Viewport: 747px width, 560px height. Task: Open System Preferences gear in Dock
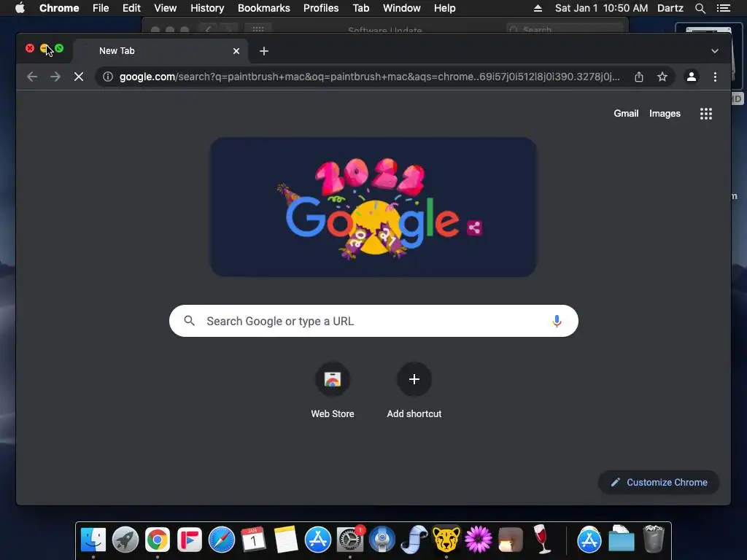[x=349, y=540]
